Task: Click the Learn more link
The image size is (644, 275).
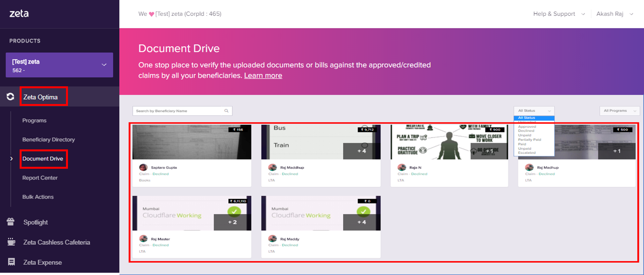Action: pyautogui.click(x=263, y=75)
